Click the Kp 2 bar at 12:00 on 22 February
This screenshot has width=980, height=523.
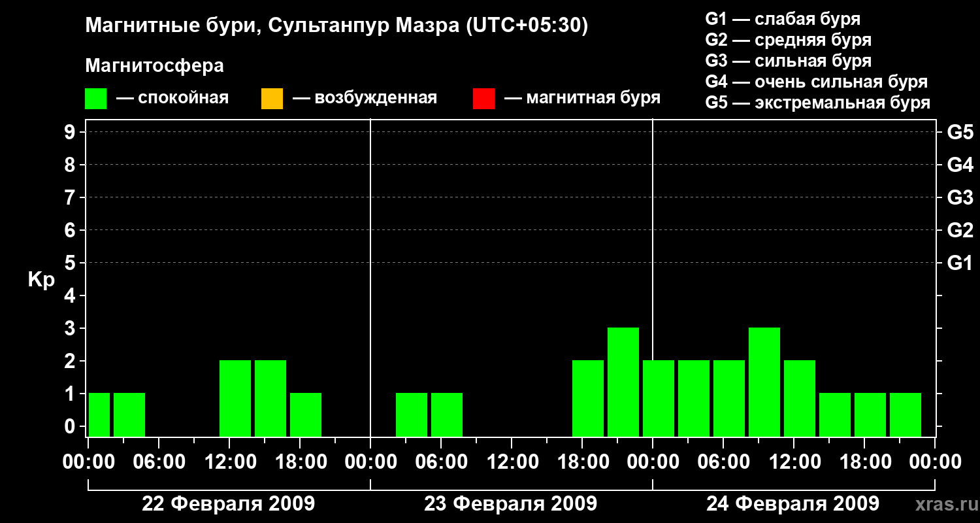[x=235, y=398]
